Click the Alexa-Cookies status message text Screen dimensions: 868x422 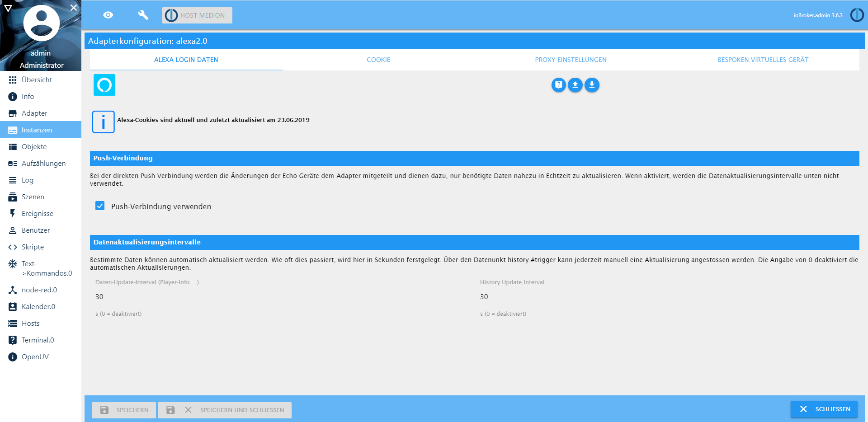point(213,120)
